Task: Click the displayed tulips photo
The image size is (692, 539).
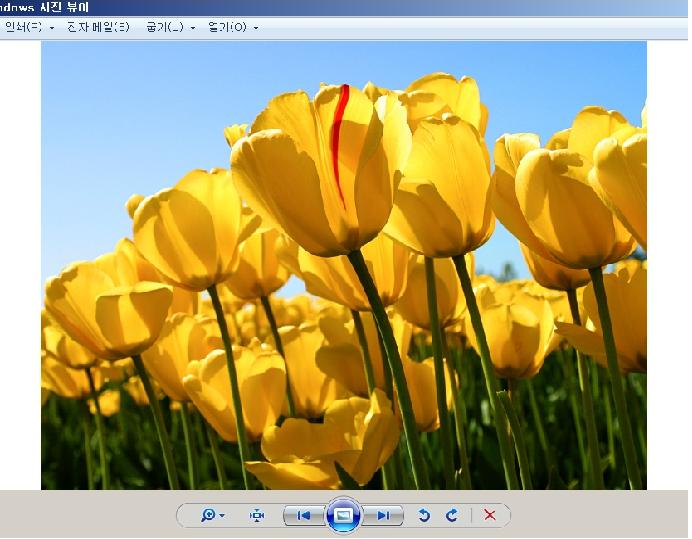Action: click(x=344, y=265)
